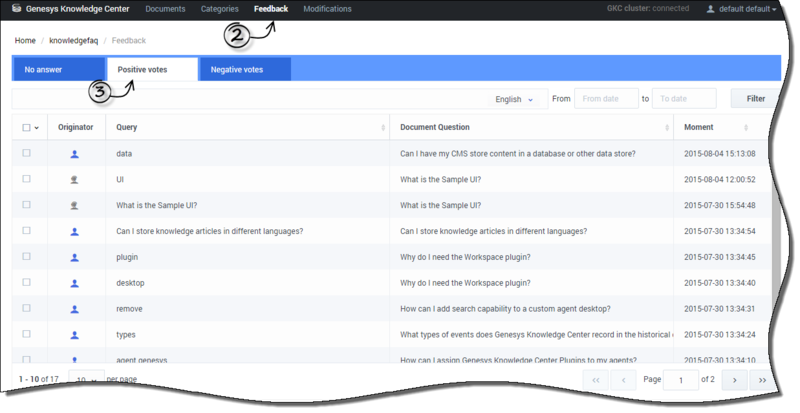Check the checkbox for the 'data' row

(x=27, y=153)
